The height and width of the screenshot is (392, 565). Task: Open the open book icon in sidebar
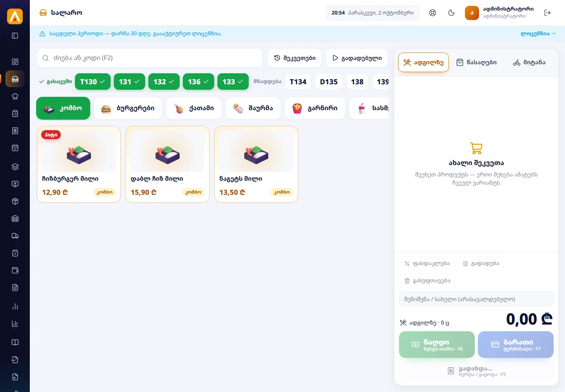click(x=15, y=342)
